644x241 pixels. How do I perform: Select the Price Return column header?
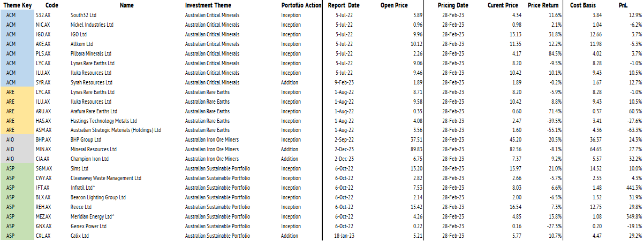point(542,5)
